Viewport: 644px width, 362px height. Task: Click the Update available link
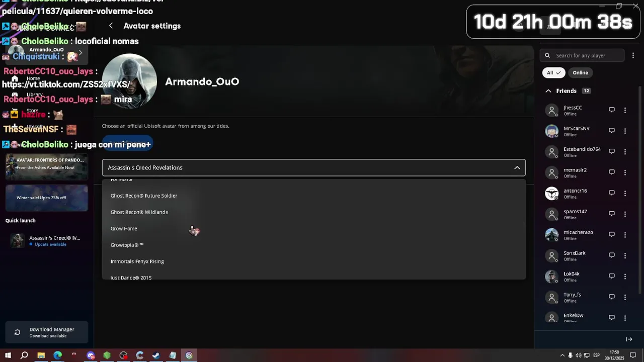[x=50, y=244]
